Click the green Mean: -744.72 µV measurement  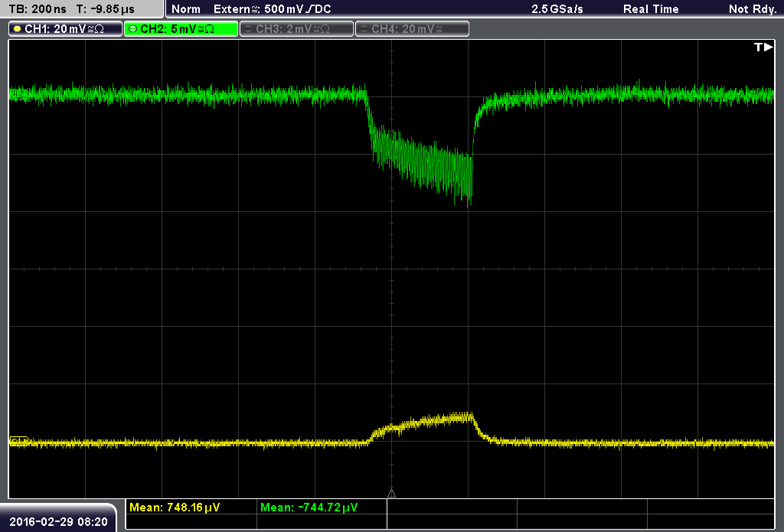(x=309, y=508)
